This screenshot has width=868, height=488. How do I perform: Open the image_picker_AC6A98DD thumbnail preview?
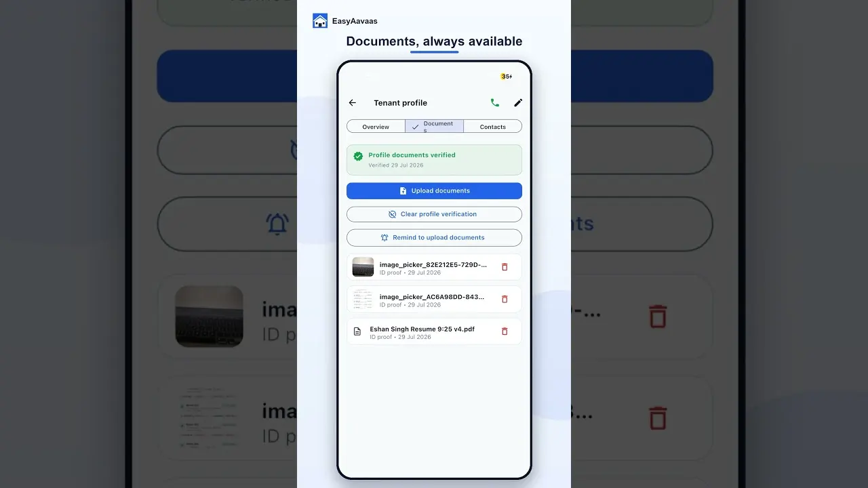click(363, 299)
